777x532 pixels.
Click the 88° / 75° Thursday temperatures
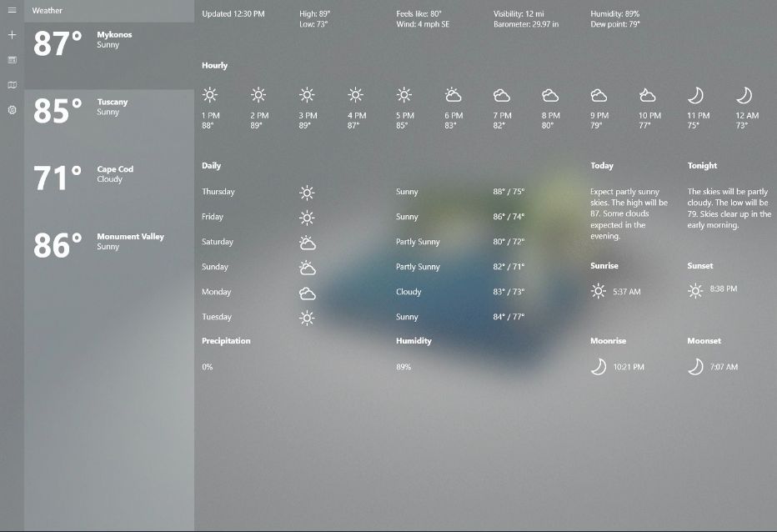point(509,192)
